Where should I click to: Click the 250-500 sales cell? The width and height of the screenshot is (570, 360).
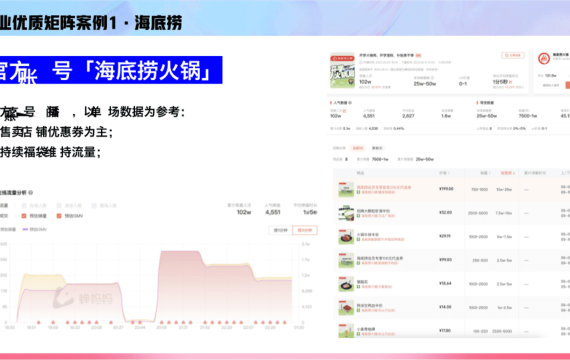click(x=480, y=260)
